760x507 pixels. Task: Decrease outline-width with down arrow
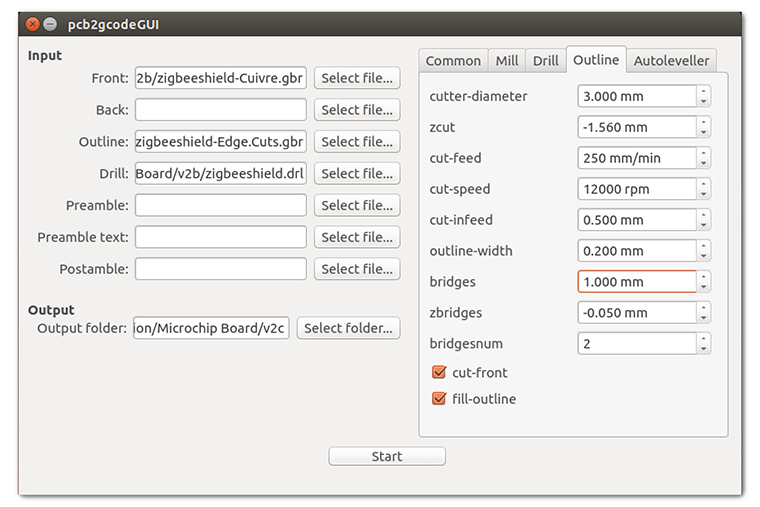tap(703, 256)
